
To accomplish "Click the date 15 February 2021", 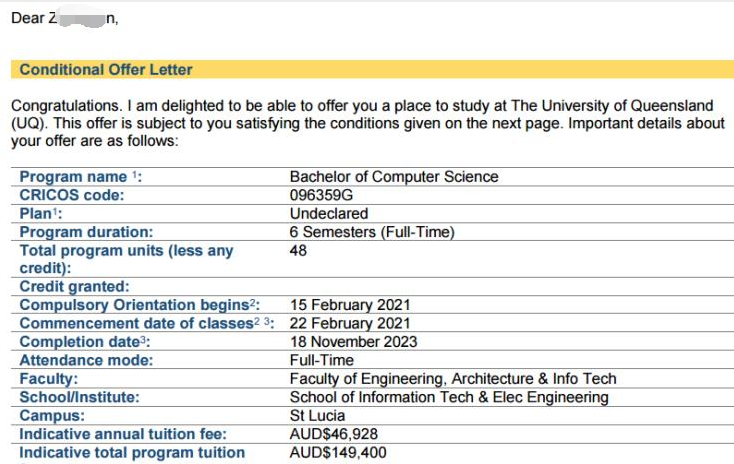I will tap(350, 305).
